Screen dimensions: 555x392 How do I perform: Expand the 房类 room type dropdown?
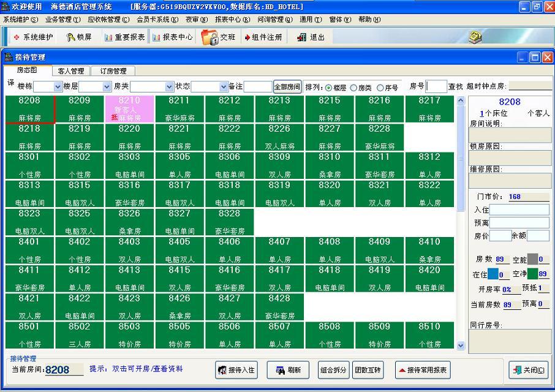(169, 87)
